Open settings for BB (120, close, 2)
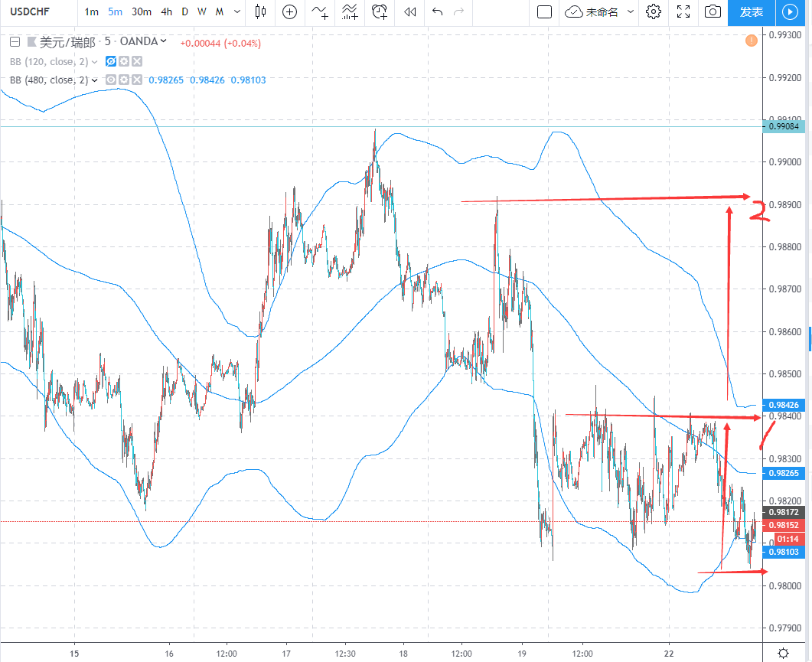 [x=124, y=62]
